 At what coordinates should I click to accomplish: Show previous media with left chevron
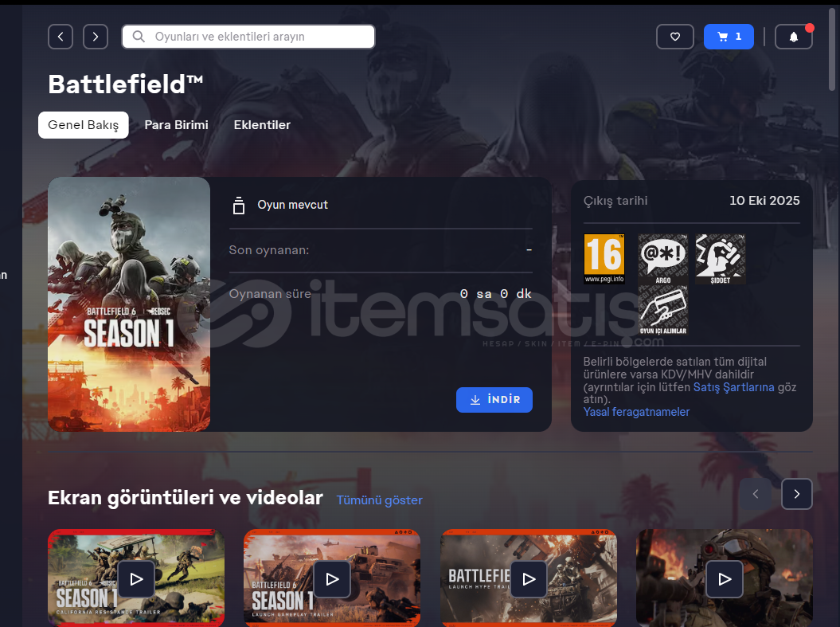(756, 494)
